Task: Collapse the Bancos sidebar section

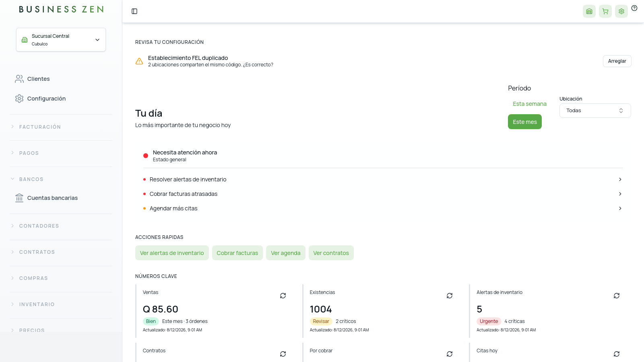Action: [61, 179]
